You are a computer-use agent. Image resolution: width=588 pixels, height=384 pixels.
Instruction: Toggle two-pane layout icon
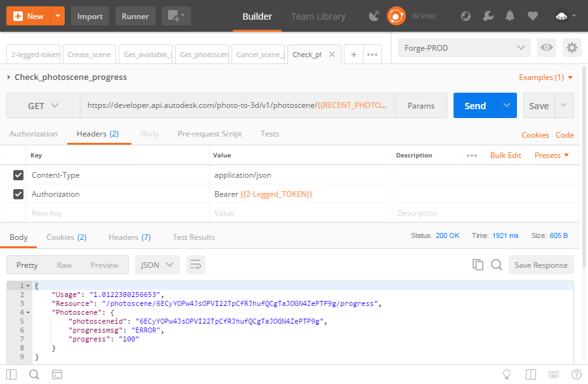click(531, 374)
